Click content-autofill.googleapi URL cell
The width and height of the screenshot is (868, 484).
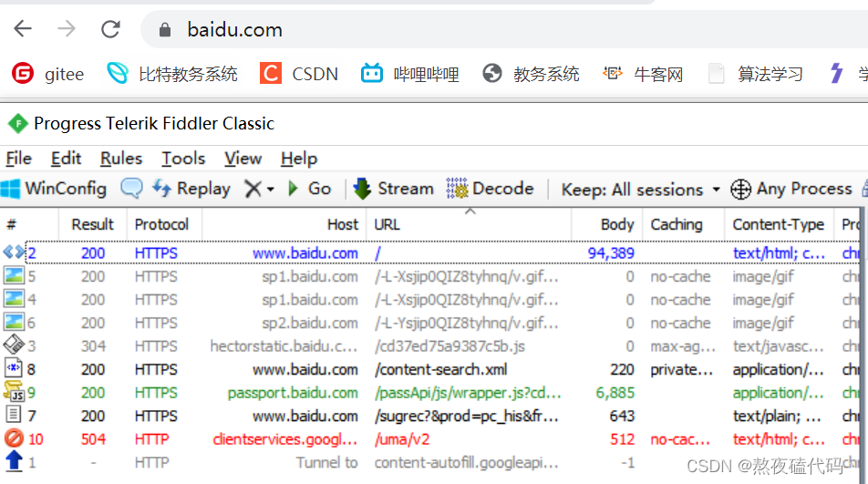tap(467, 462)
